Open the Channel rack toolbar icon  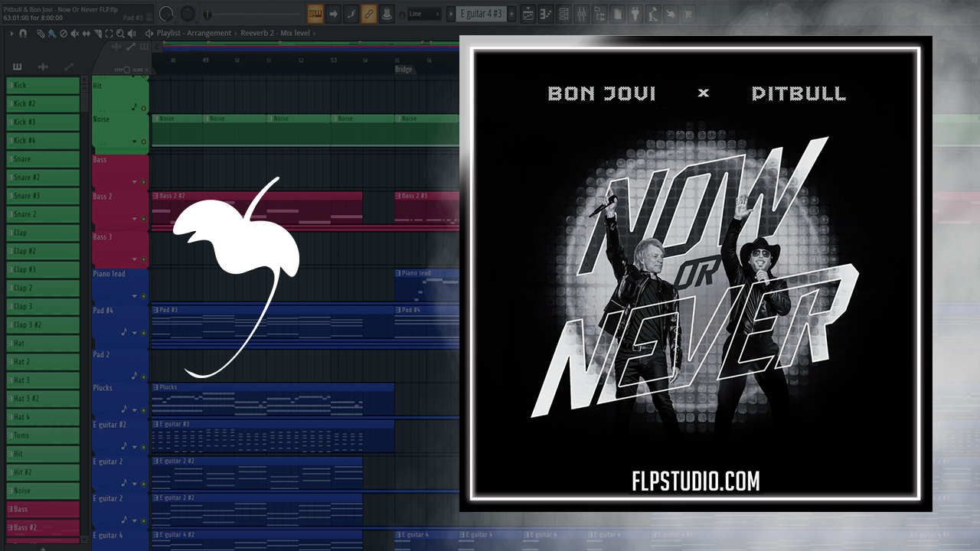(x=563, y=14)
